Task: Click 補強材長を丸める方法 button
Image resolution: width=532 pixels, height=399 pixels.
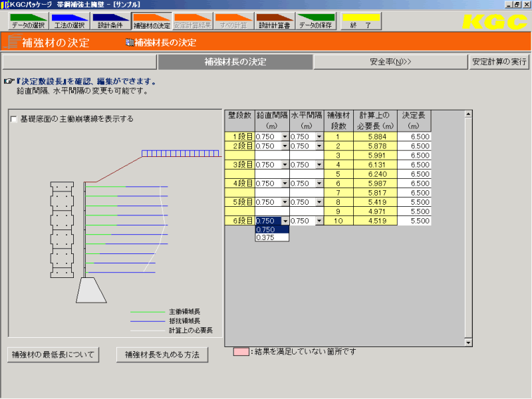Action: pyautogui.click(x=162, y=354)
